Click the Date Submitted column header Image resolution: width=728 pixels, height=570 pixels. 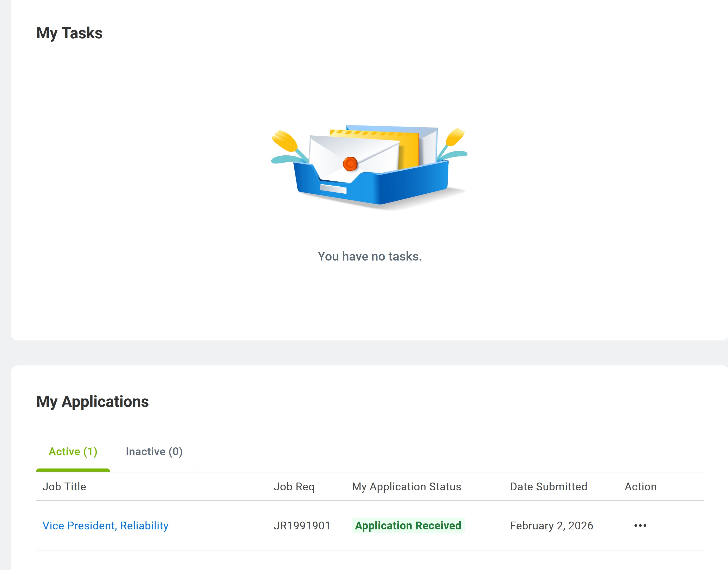click(x=549, y=486)
